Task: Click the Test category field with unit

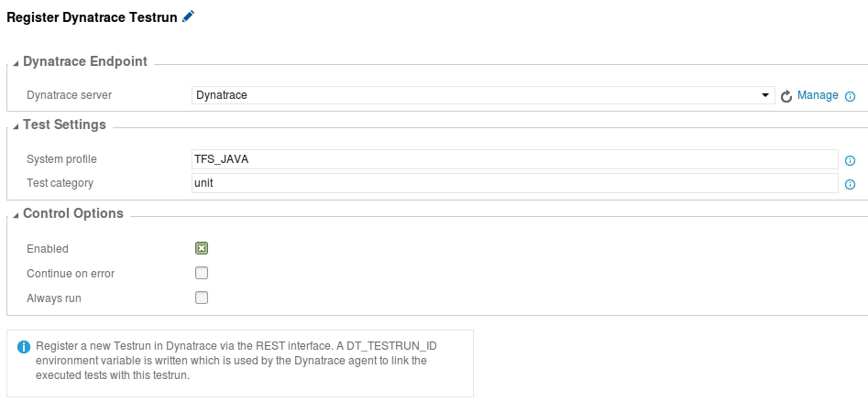Action: pyautogui.click(x=514, y=183)
